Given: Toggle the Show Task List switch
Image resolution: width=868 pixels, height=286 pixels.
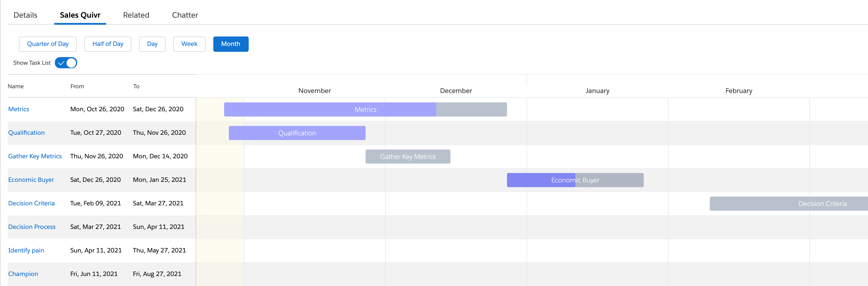Looking at the screenshot, I should click(66, 63).
